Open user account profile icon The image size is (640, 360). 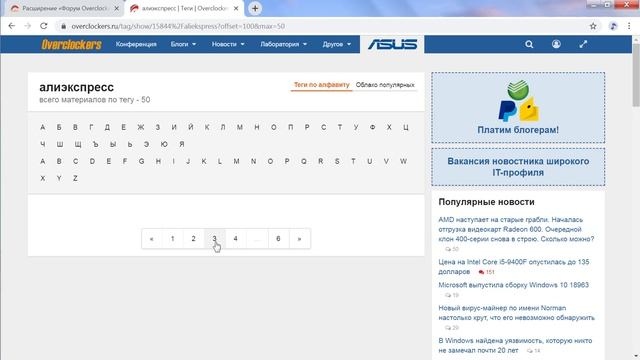pyautogui.click(x=556, y=44)
